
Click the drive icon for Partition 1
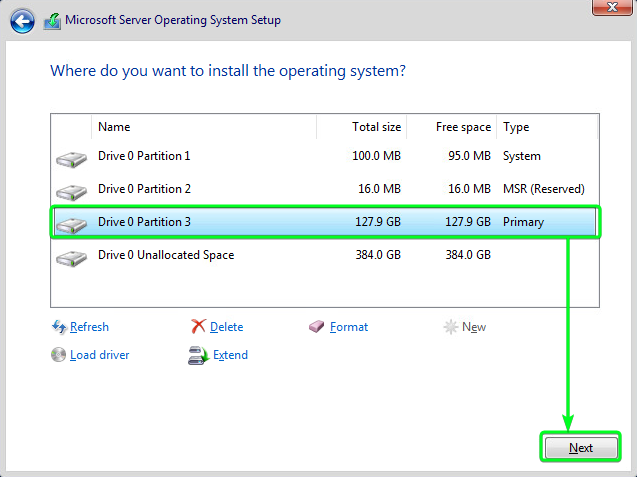click(x=72, y=159)
